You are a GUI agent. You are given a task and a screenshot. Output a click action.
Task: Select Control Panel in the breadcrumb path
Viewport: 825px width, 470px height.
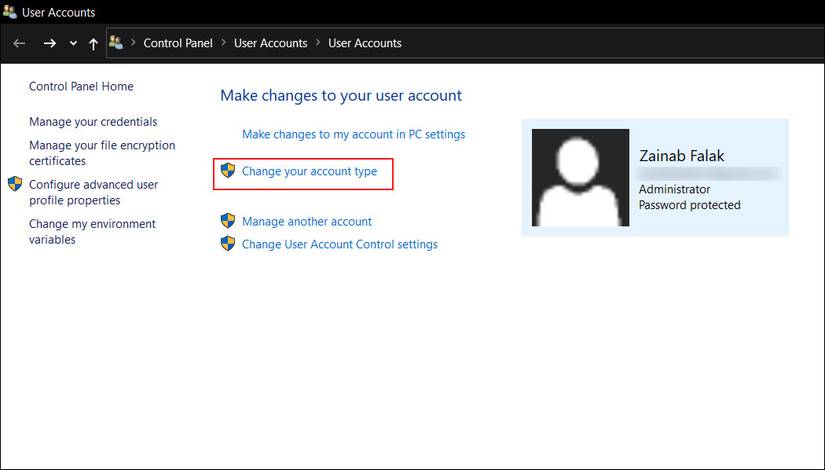177,44
